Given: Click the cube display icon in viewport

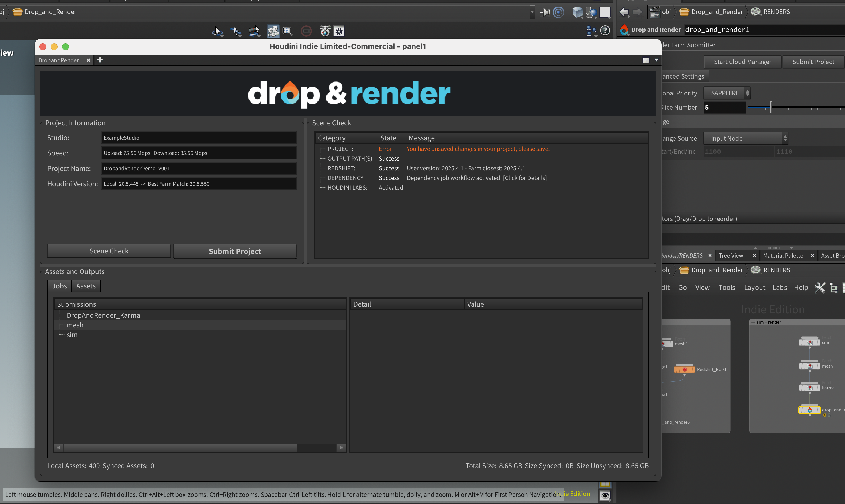Looking at the screenshot, I should [x=577, y=12].
